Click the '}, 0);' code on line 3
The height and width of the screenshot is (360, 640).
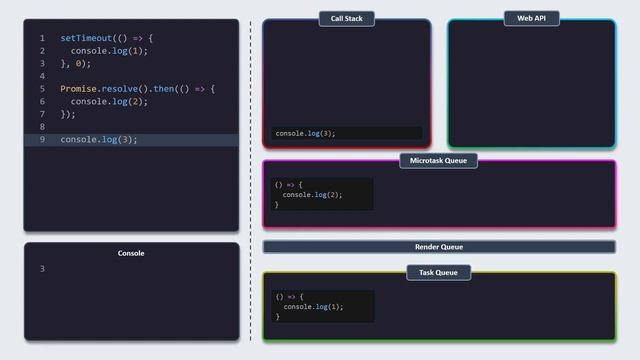point(76,64)
